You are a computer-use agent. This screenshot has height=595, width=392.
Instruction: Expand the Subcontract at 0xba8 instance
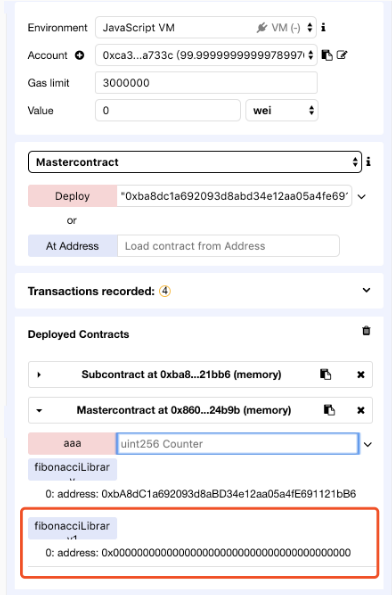39,375
